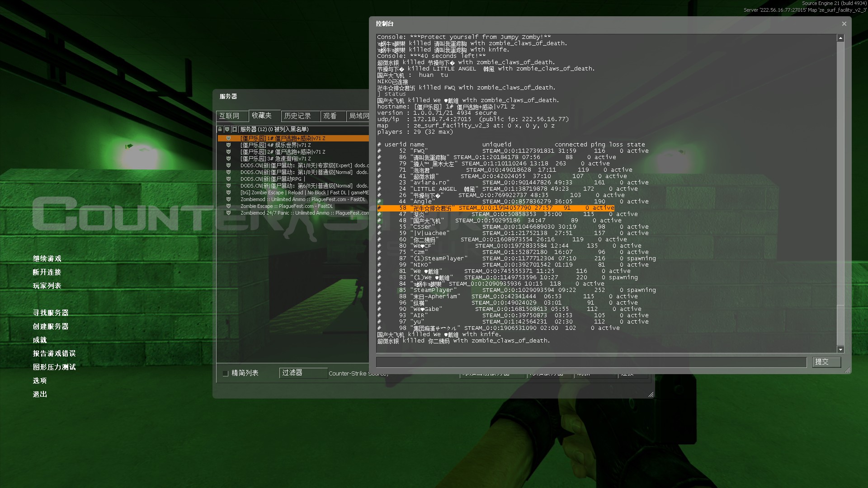Close the 控制台 console window

pos(844,24)
